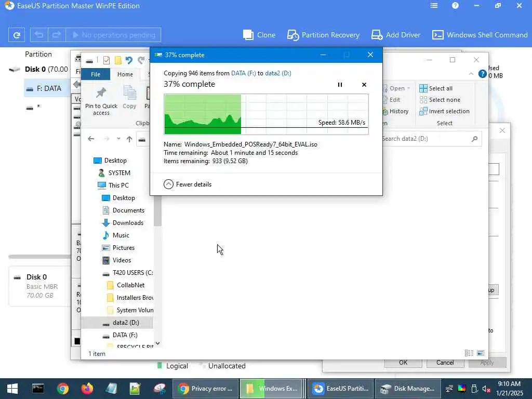
Task: Click Pin to Quick access
Action: pos(101,101)
